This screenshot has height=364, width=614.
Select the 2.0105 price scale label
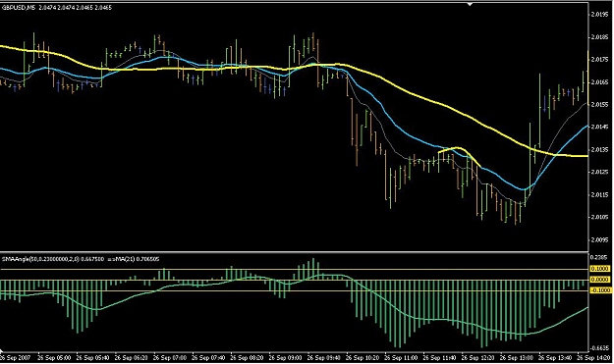pos(599,217)
